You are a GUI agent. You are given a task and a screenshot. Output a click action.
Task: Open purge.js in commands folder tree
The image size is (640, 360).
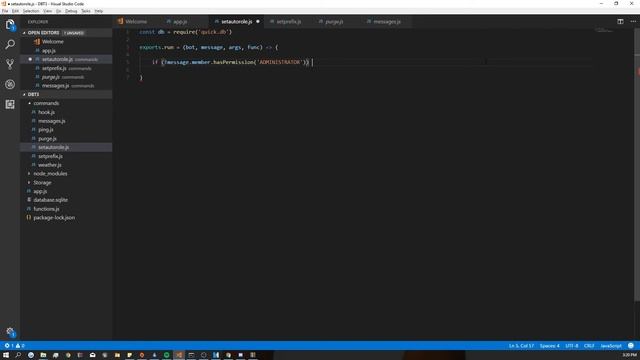click(47, 138)
